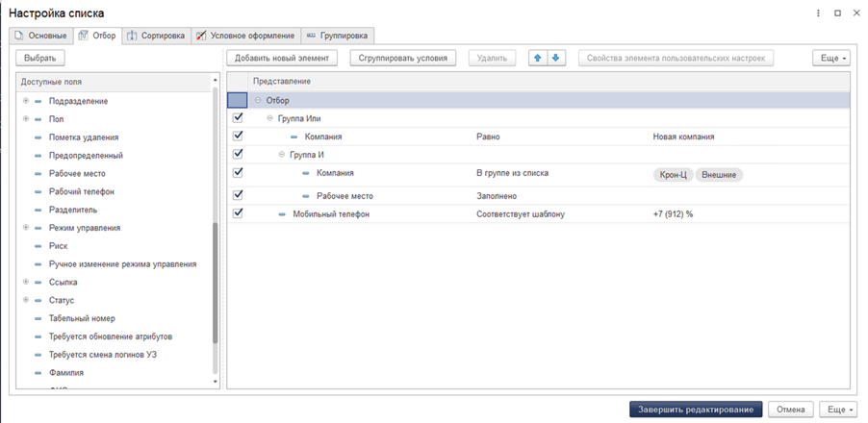Click the Кром-Ц value tag
Image resolution: width=868 pixels, height=423 pixels.
tap(672, 174)
